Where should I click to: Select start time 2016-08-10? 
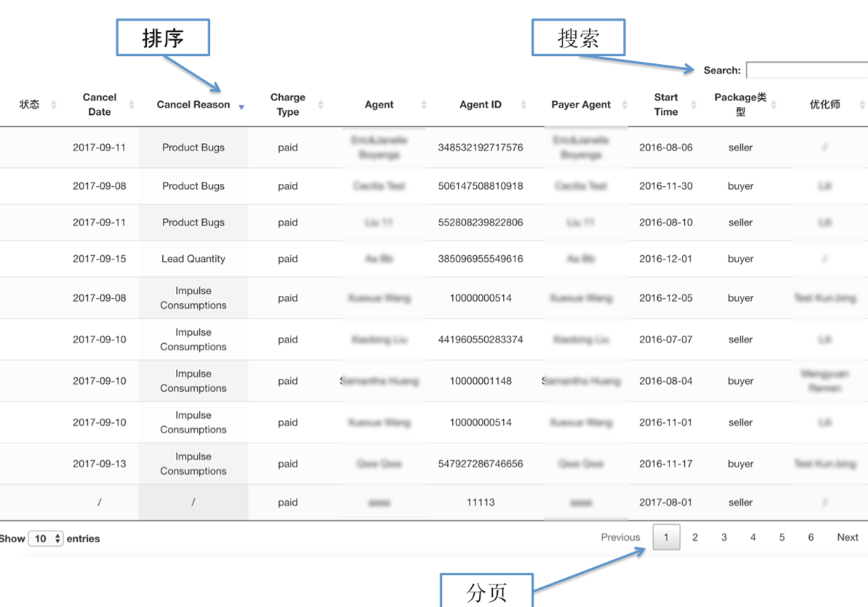pos(666,222)
